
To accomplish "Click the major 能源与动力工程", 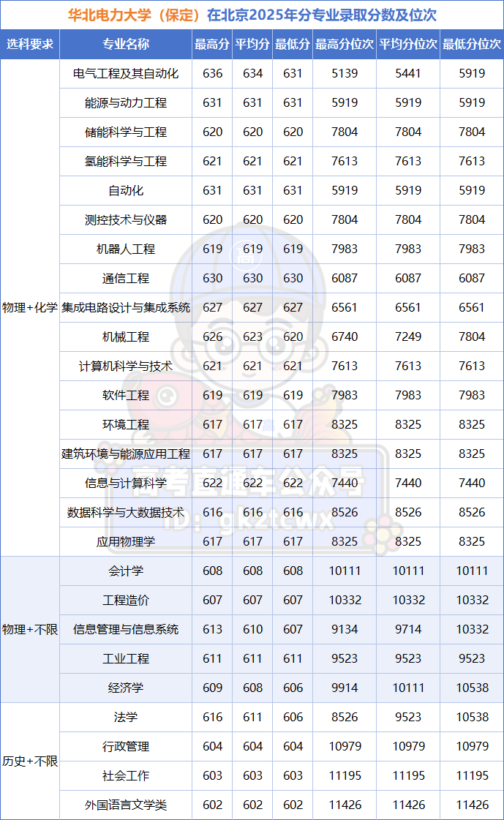I will click(x=126, y=103).
